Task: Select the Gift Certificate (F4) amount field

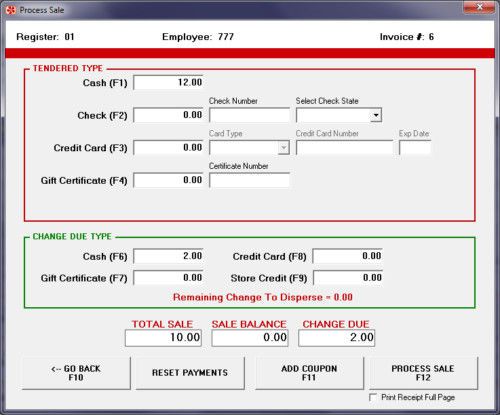Action: point(168,180)
